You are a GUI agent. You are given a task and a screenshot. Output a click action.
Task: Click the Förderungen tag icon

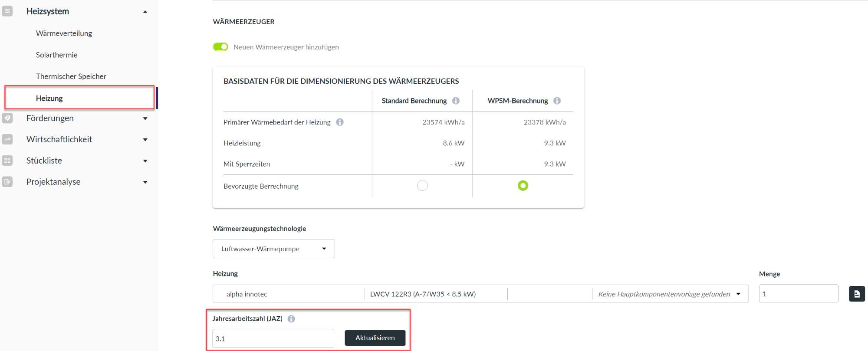tap(7, 118)
